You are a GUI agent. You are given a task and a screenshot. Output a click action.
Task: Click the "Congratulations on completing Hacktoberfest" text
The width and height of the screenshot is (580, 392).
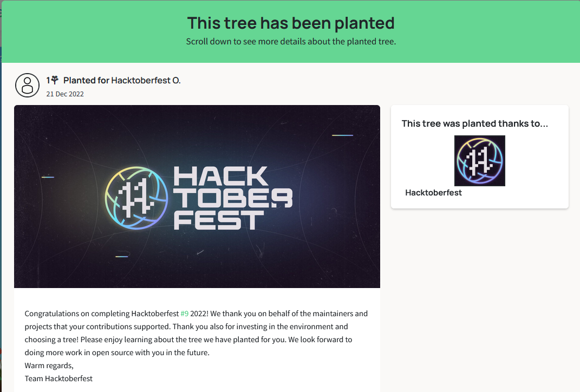coord(102,313)
